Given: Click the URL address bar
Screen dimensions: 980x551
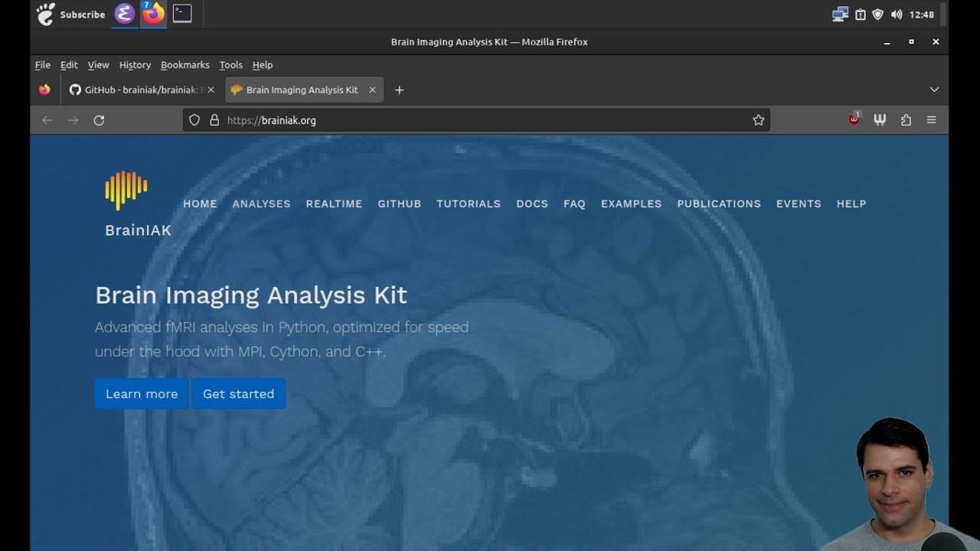Looking at the screenshot, I should pos(476,120).
